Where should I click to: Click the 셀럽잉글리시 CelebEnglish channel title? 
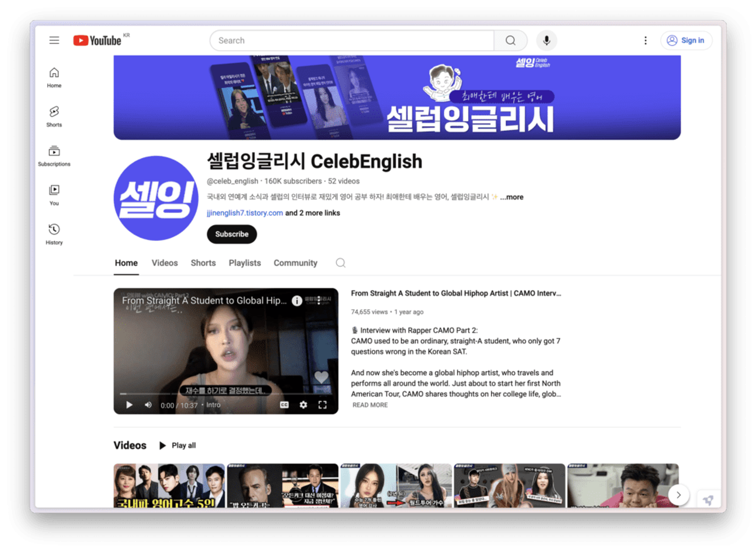pyautogui.click(x=314, y=161)
